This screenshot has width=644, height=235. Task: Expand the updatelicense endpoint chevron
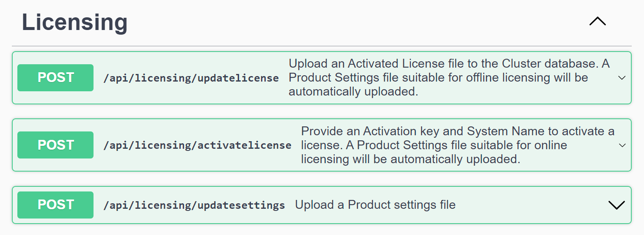[x=622, y=78]
